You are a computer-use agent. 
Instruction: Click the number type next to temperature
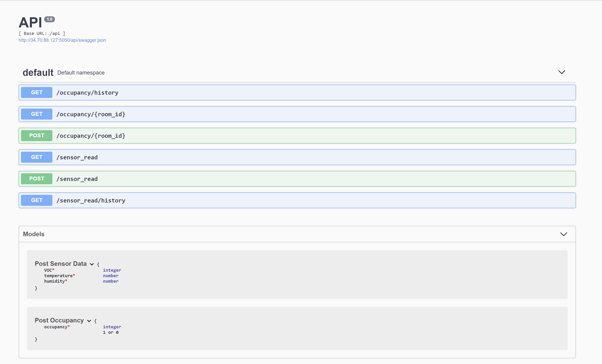click(x=111, y=276)
